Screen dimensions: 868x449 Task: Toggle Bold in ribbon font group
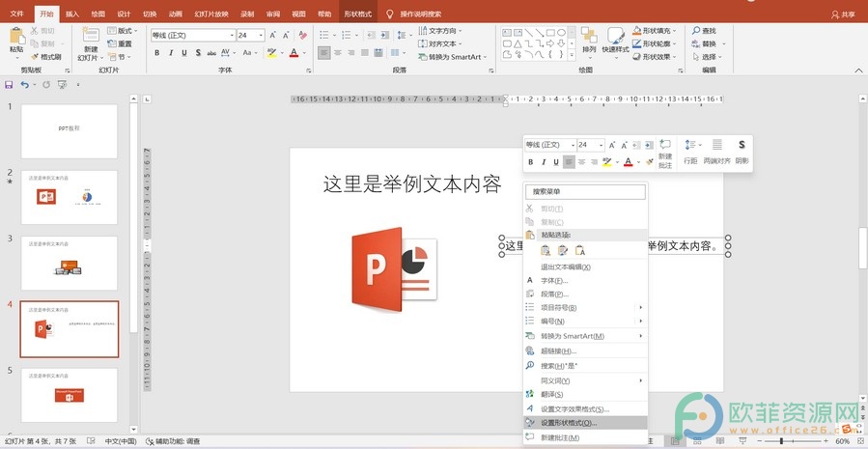(x=157, y=52)
